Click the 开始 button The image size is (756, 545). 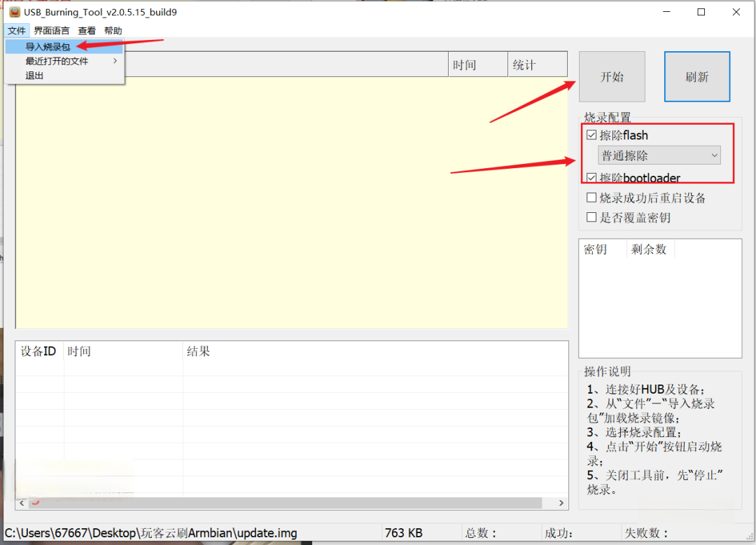click(x=612, y=76)
